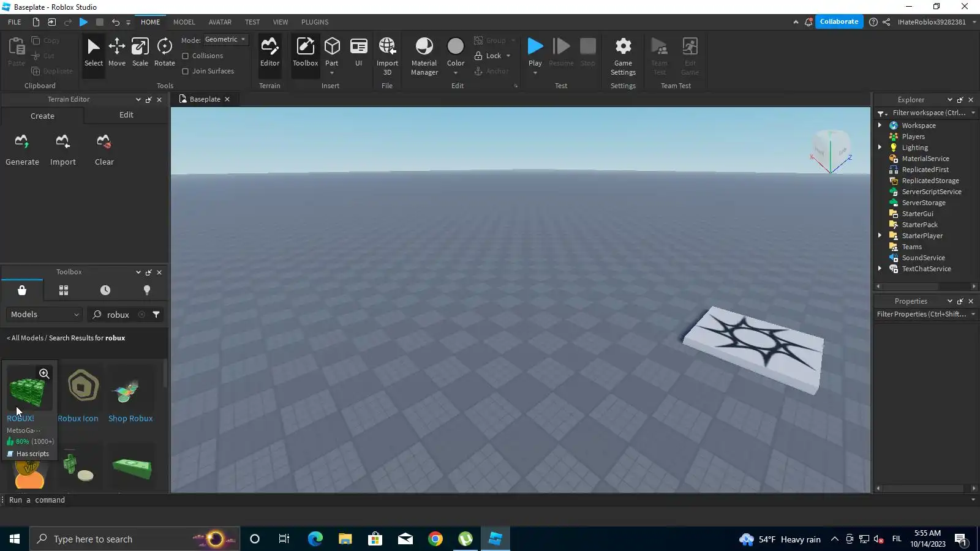Click the quick access Play button
The height and width of the screenshot is (551, 980).
84,22
